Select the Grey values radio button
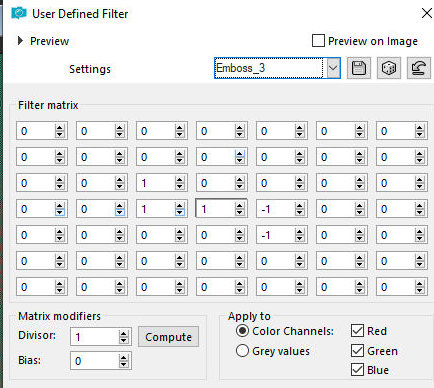Image resolution: width=434 pixels, height=388 pixels. click(x=242, y=351)
